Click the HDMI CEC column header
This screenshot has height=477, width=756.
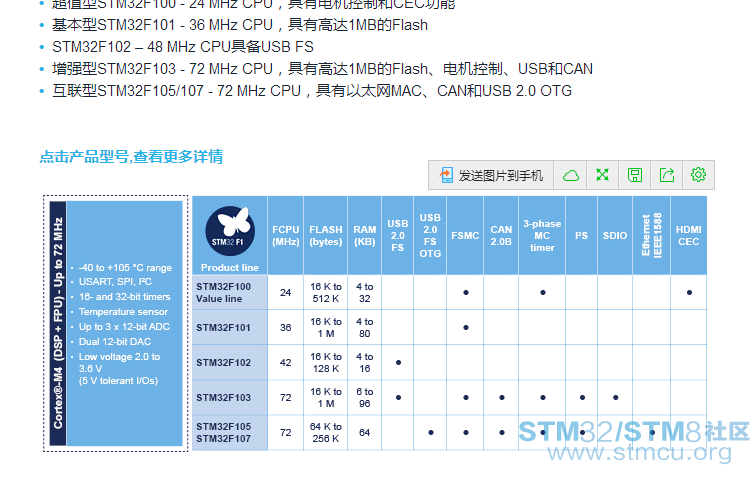pos(688,235)
